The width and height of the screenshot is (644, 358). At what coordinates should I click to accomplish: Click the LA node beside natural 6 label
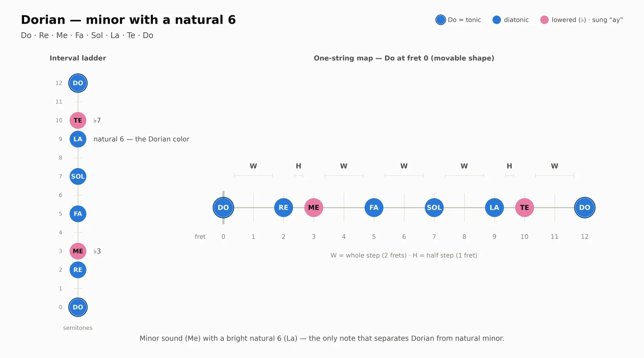point(78,139)
